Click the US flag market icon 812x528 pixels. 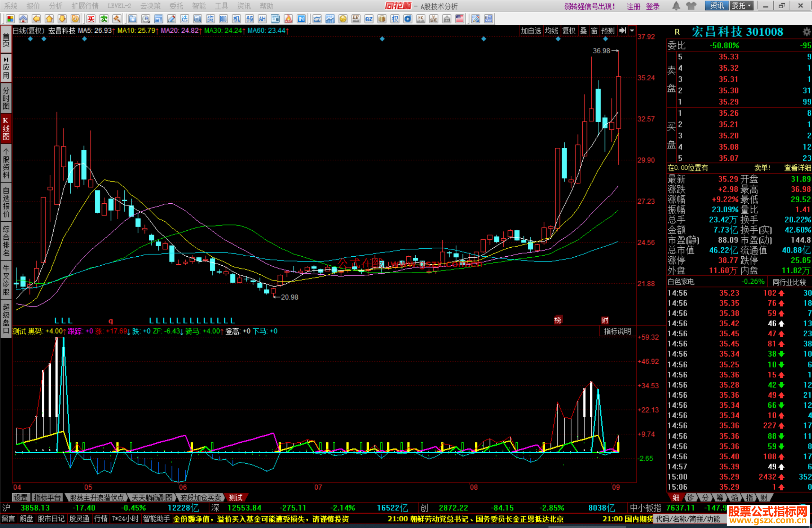pos(459,19)
